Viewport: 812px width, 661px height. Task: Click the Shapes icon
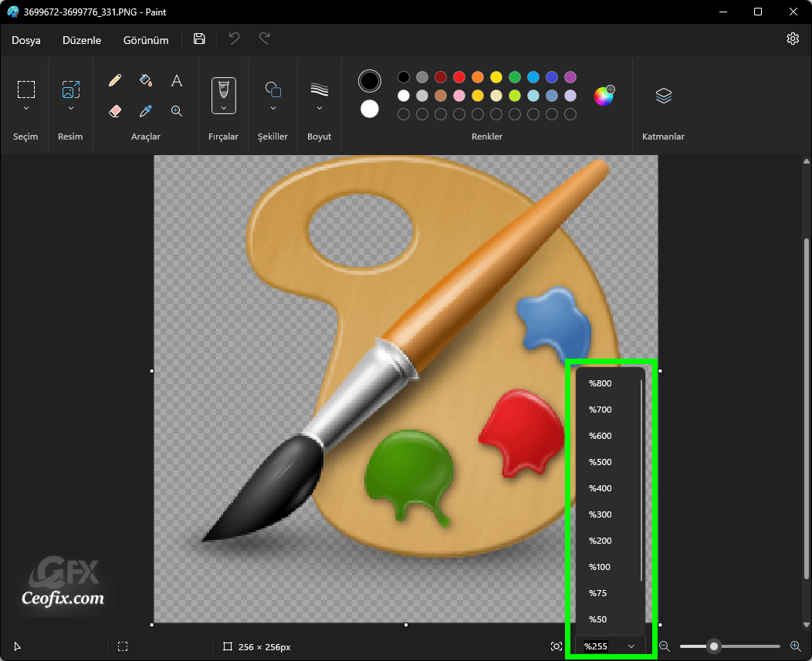pyautogui.click(x=273, y=89)
